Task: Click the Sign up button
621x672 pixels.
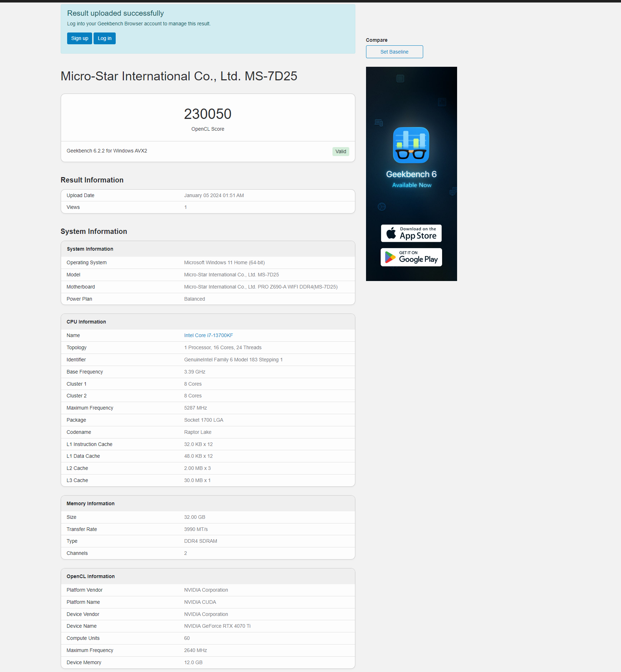Action: [x=80, y=38]
